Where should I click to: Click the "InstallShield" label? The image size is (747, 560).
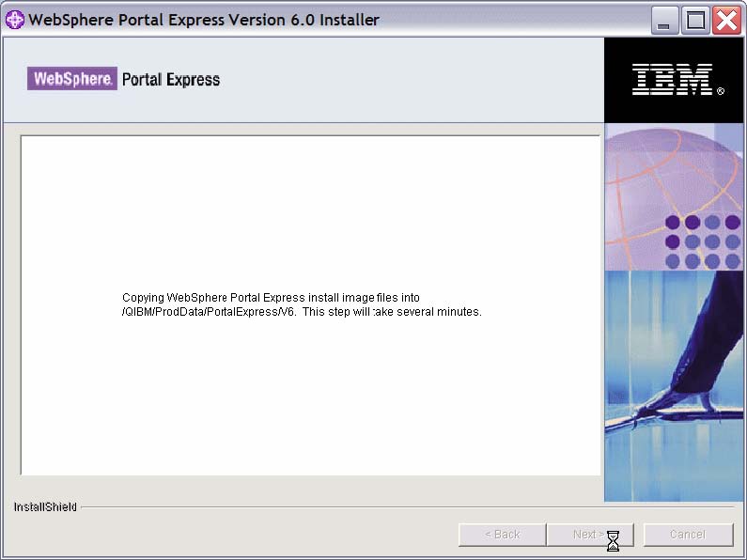[45, 507]
